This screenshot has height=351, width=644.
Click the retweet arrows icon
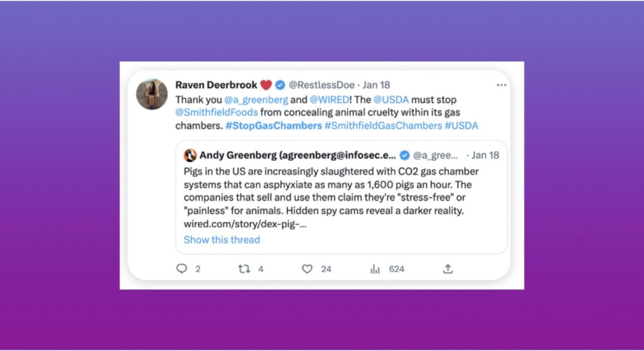244,269
